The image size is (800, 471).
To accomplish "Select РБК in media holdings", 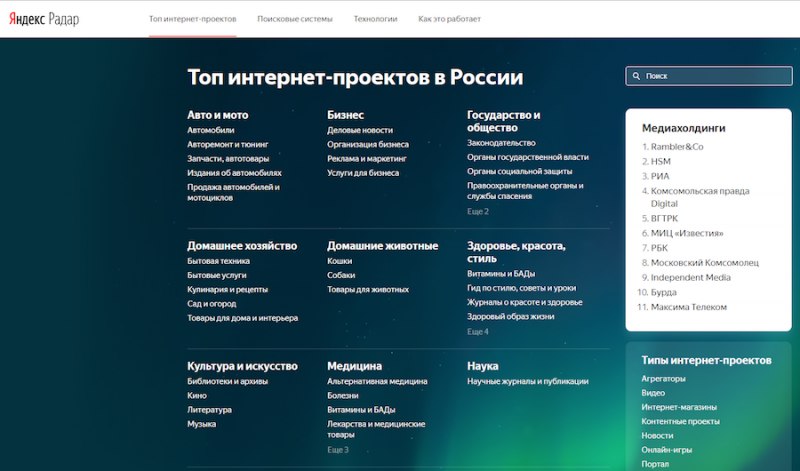I will click(659, 248).
